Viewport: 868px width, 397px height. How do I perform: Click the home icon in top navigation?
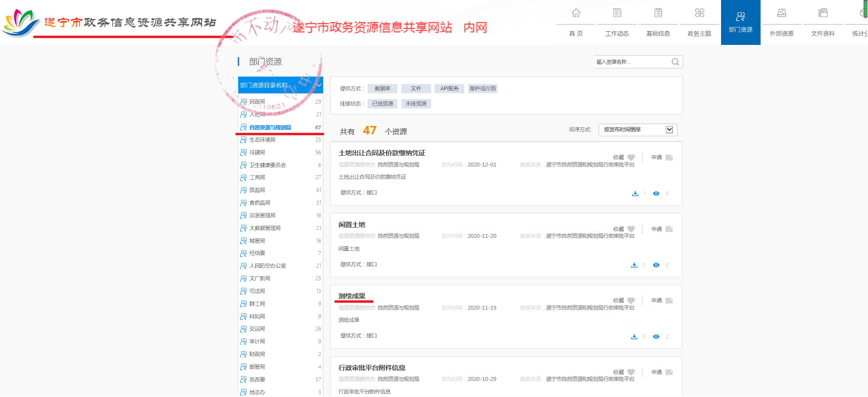(576, 13)
